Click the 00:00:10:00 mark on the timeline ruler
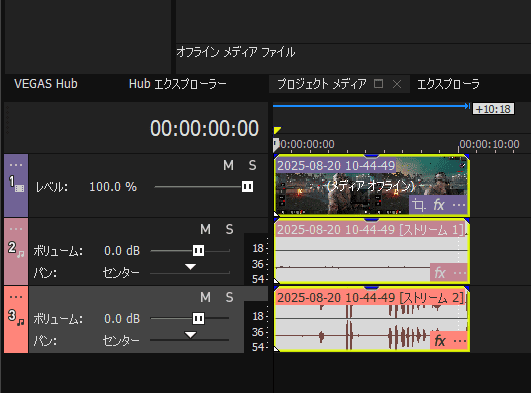 489,144
